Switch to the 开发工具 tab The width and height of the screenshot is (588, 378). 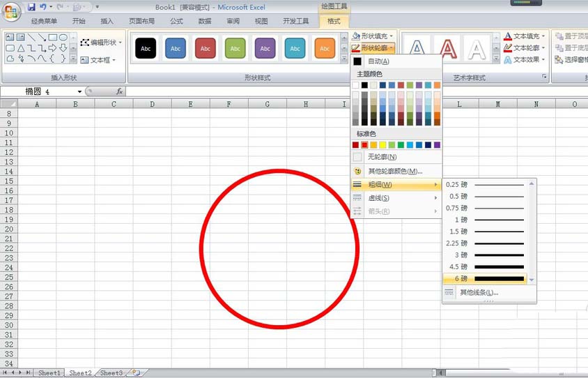point(296,21)
